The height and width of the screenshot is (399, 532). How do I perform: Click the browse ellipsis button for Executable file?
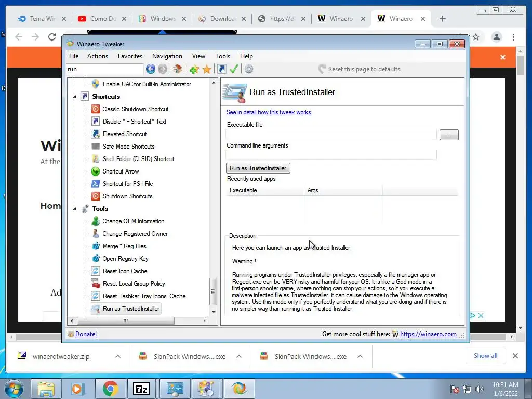[x=449, y=135]
